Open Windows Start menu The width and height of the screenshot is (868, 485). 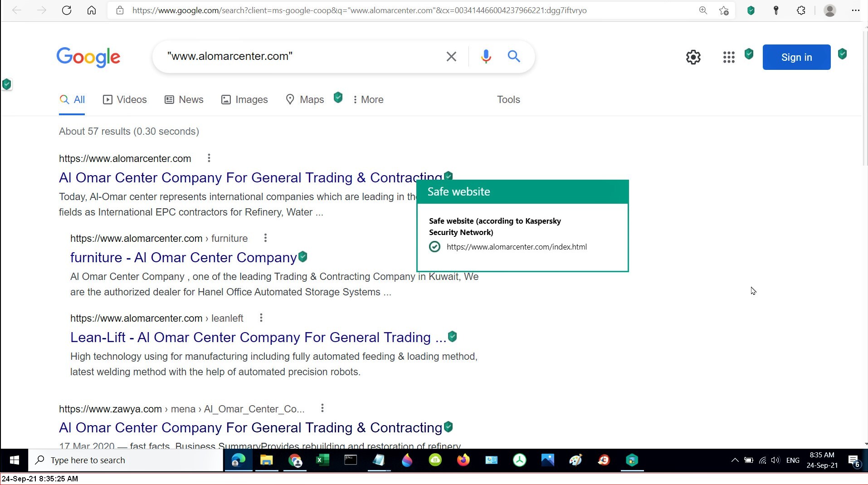[x=14, y=460]
